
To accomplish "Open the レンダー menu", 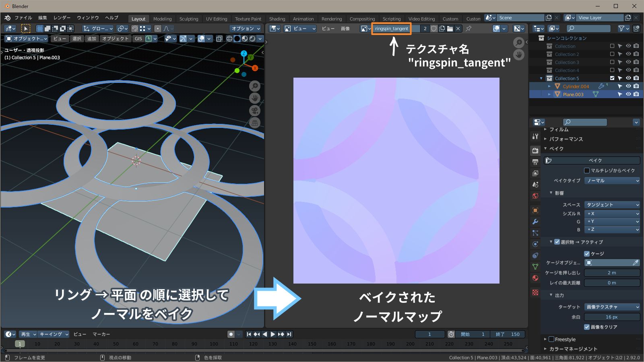I will click(62, 18).
